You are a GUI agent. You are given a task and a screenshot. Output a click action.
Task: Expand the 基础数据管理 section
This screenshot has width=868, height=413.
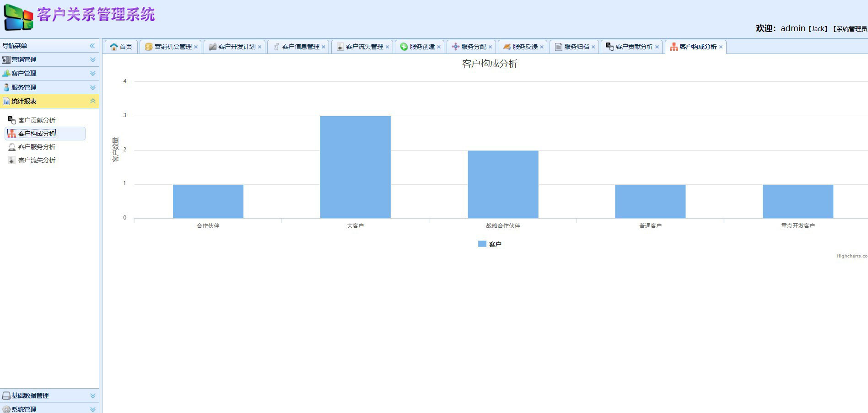pyautogui.click(x=93, y=396)
